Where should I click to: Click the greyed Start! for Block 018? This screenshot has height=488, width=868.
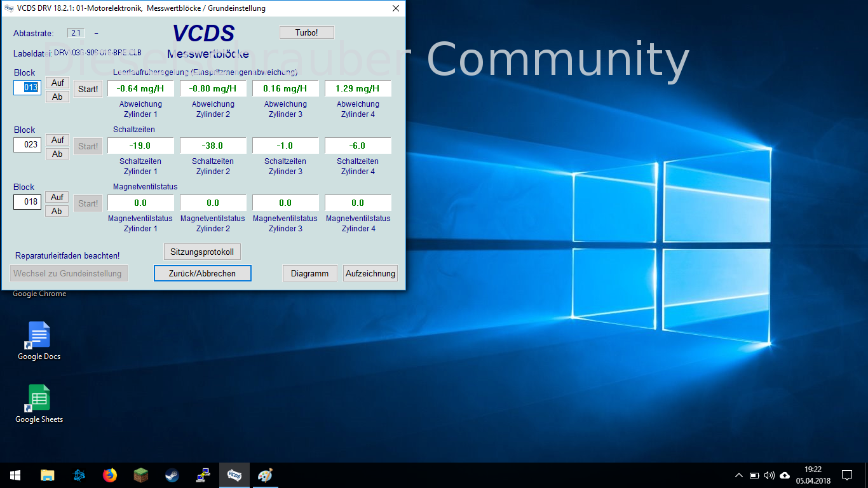click(88, 203)
